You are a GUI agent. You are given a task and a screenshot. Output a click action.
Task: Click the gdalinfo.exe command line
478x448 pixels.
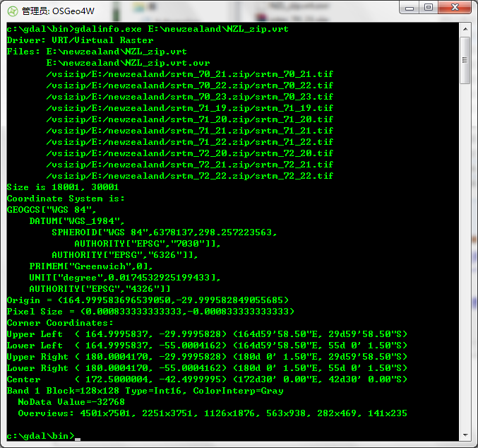click(x=148, y=29)
